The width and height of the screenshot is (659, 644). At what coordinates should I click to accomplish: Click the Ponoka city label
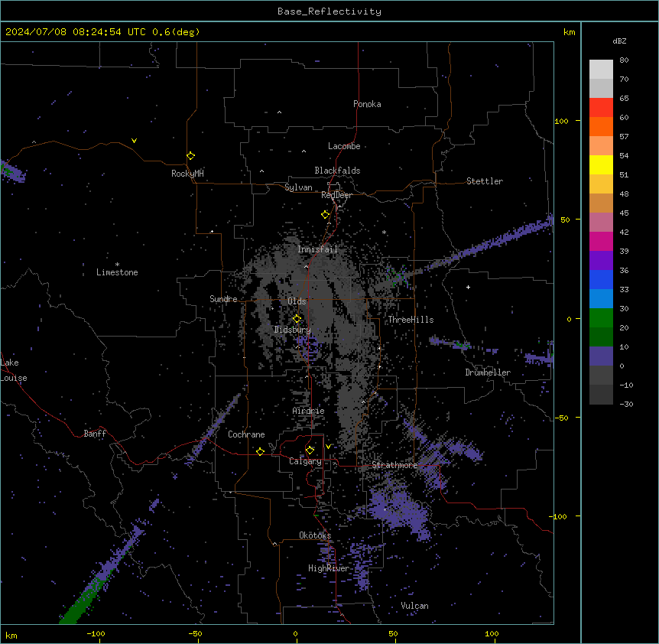tap(367, 104)
